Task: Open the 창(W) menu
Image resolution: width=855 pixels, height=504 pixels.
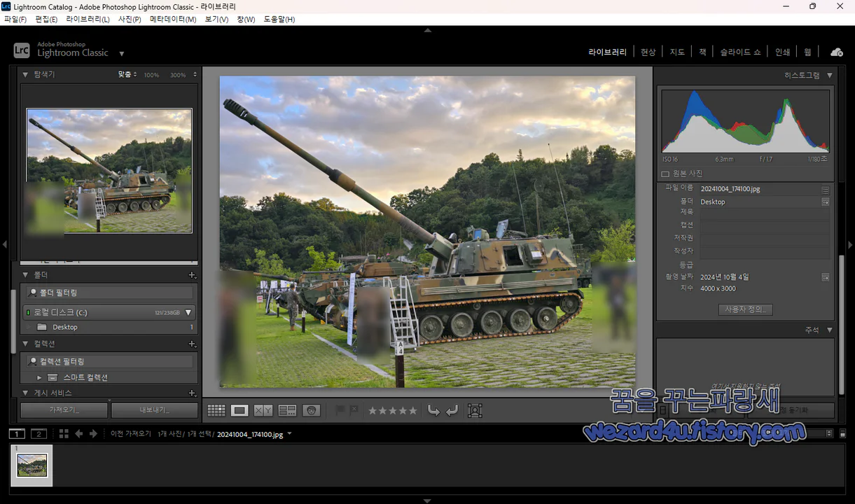Action: (246, 20)
